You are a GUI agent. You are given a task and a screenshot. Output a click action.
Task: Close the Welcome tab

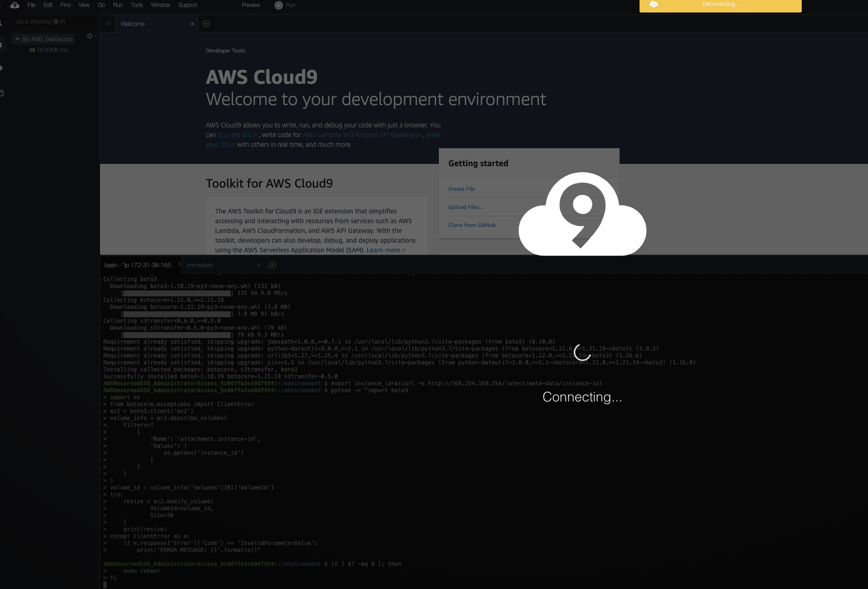pyautogui.click(x=192, y=24)
